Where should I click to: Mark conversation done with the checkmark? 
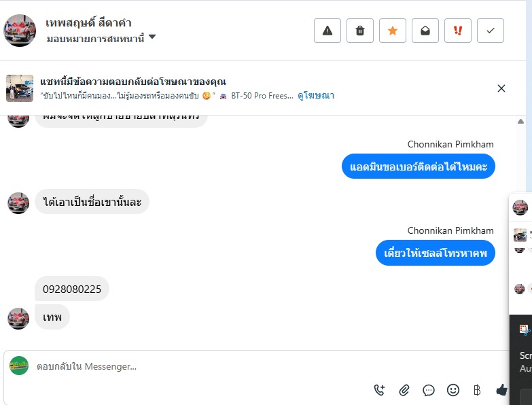pos(491,31)
